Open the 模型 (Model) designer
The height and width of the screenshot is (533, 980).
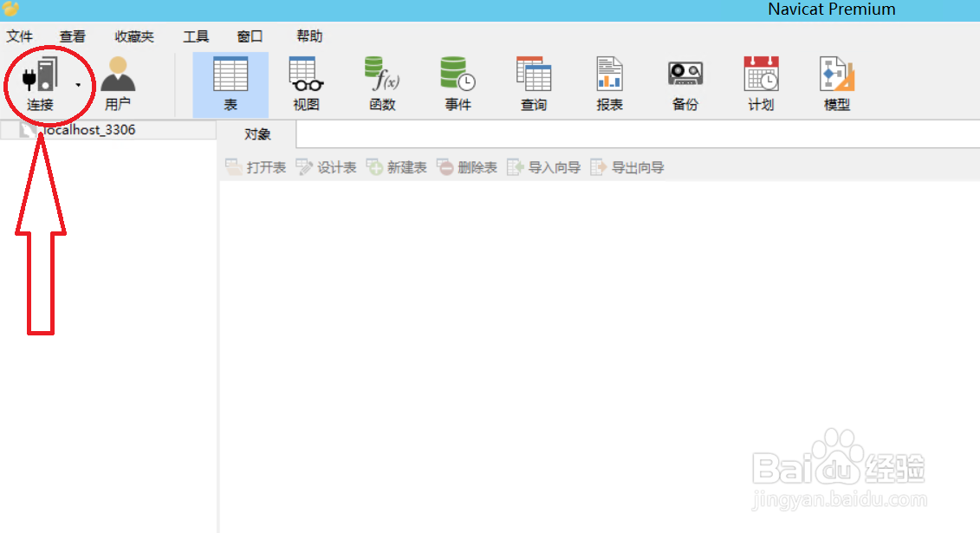point(834,82)
